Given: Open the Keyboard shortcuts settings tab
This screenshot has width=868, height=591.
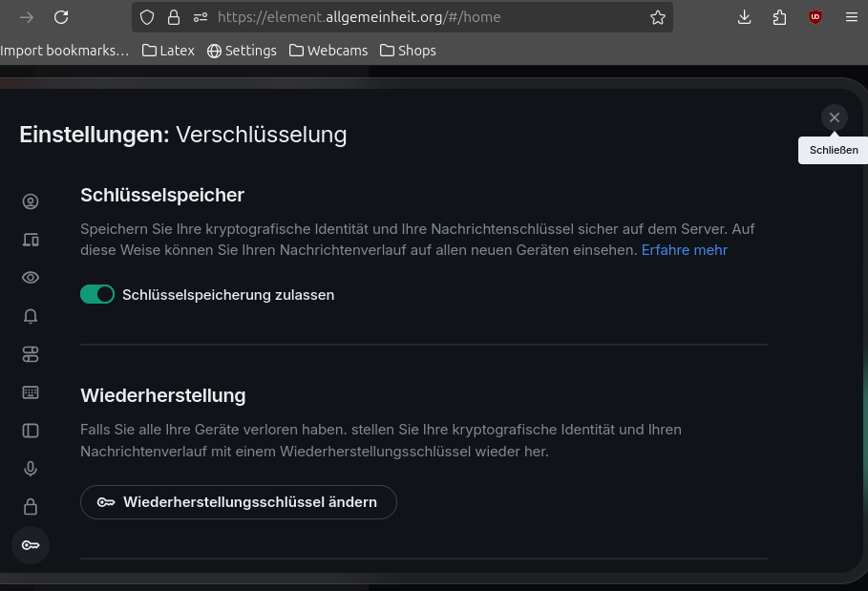Looking at the screenshot, I should (x=31, y=392).
